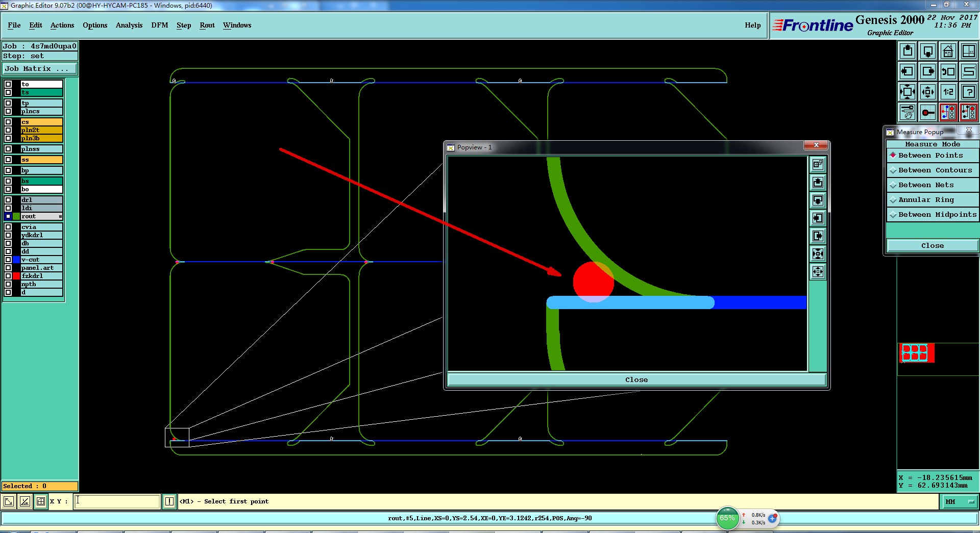This screenshot has height=533, width=980.
Task: Open the wrench and palette settings icon
Action: click(908, 112)
